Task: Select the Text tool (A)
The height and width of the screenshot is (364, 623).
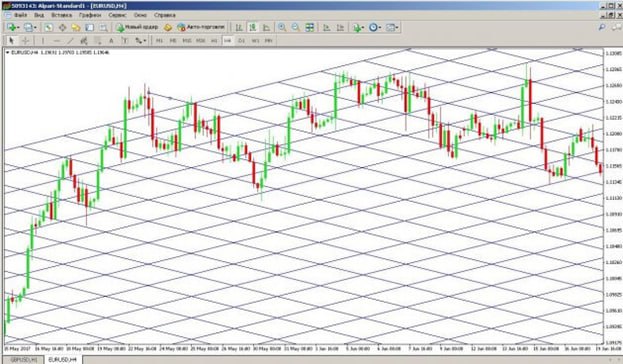Action: click(111, 41)
